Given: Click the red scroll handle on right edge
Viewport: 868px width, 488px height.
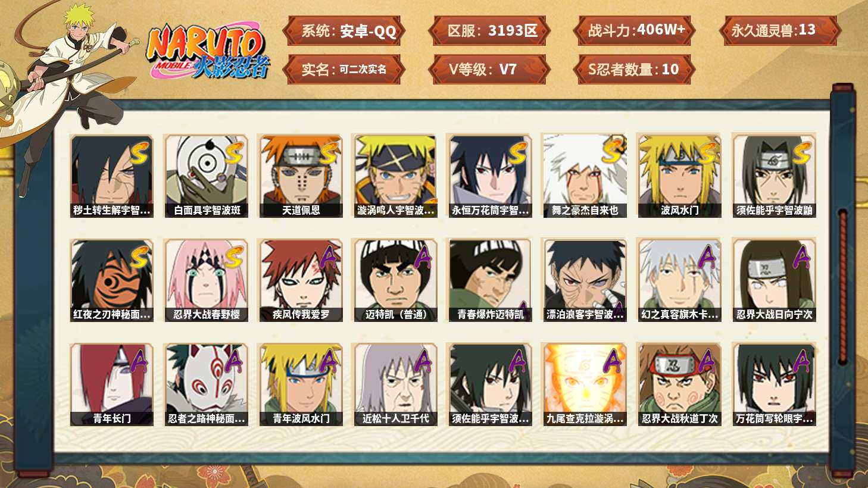Looking at the screenshot, I should coord(842,286).
